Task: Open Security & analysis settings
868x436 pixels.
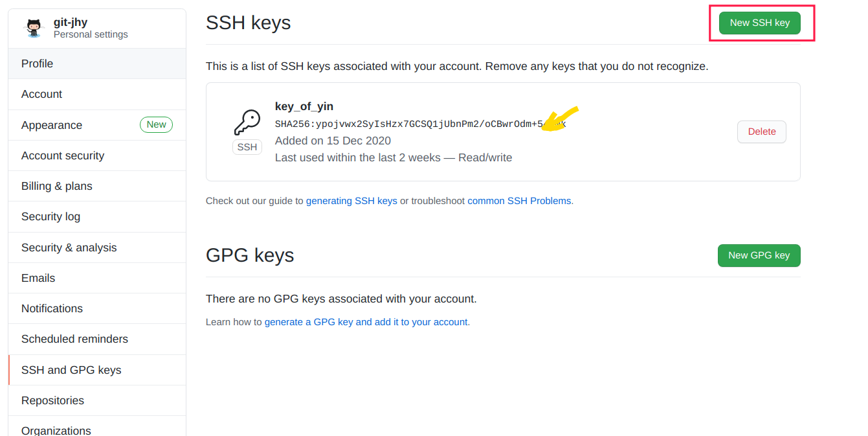Action: (97, 247)
